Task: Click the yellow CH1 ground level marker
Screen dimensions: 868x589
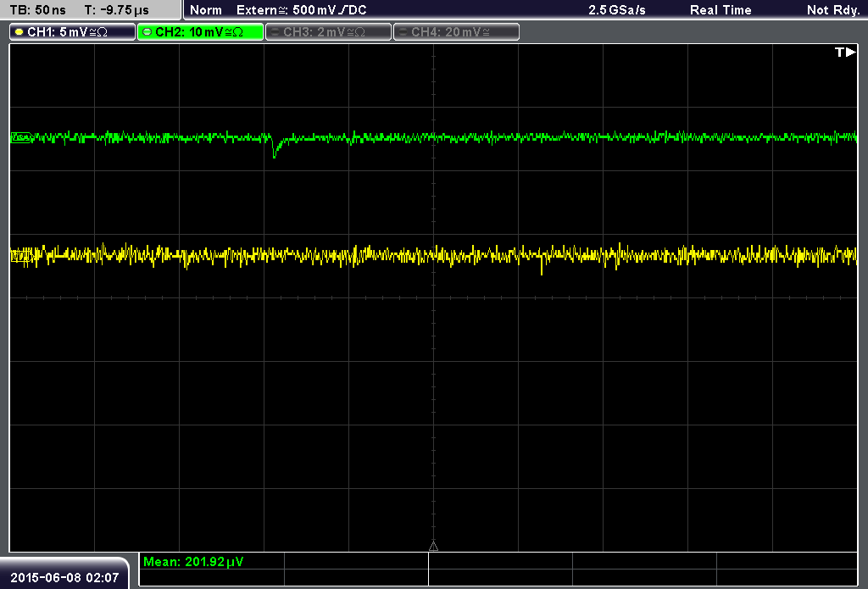Action: click(20, 256)
